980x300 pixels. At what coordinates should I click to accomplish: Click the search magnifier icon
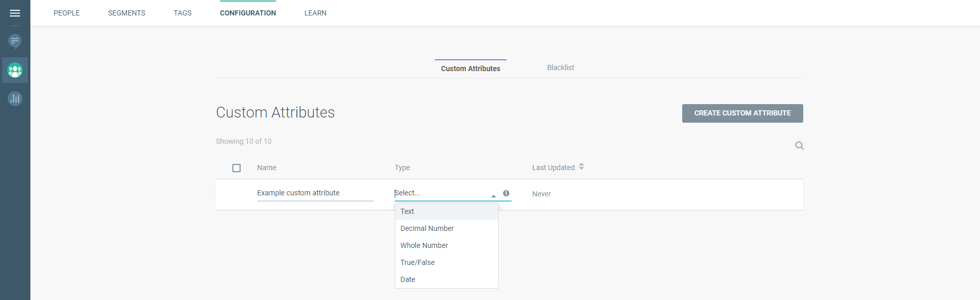click(799, 146)
